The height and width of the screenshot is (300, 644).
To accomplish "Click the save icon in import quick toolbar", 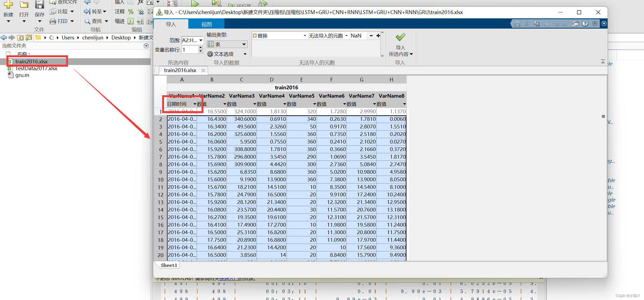I will click(x=517, y=23).
